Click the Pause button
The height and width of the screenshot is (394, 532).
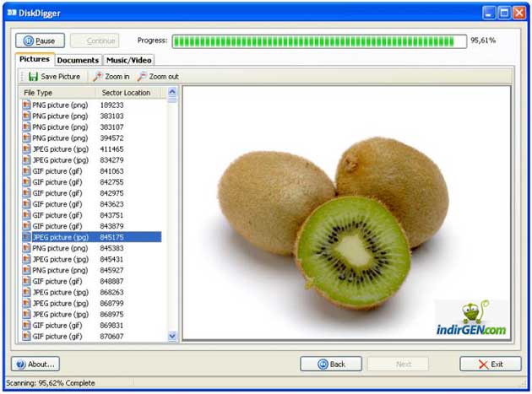point(40,40)
